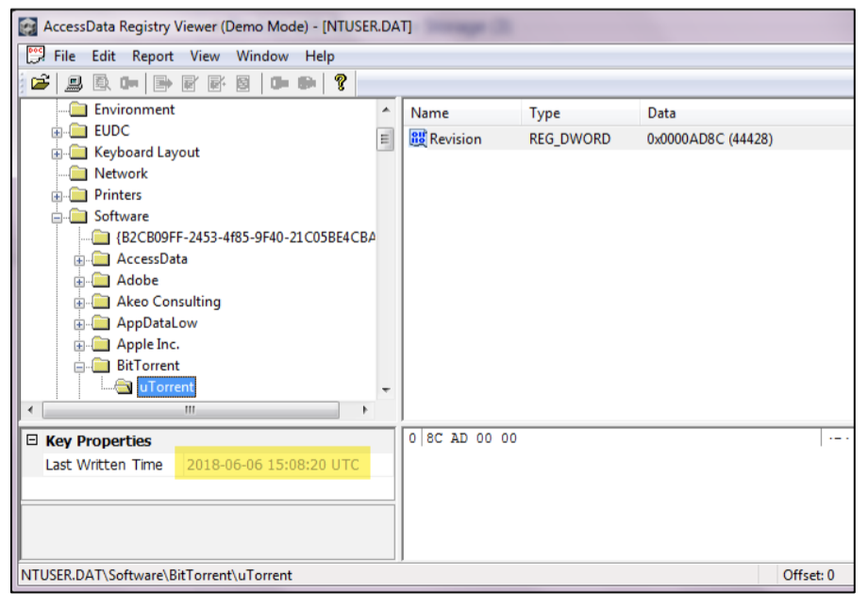Click the tree vertical scrollbar thumb
868x609 pixels.
point(385,139)
